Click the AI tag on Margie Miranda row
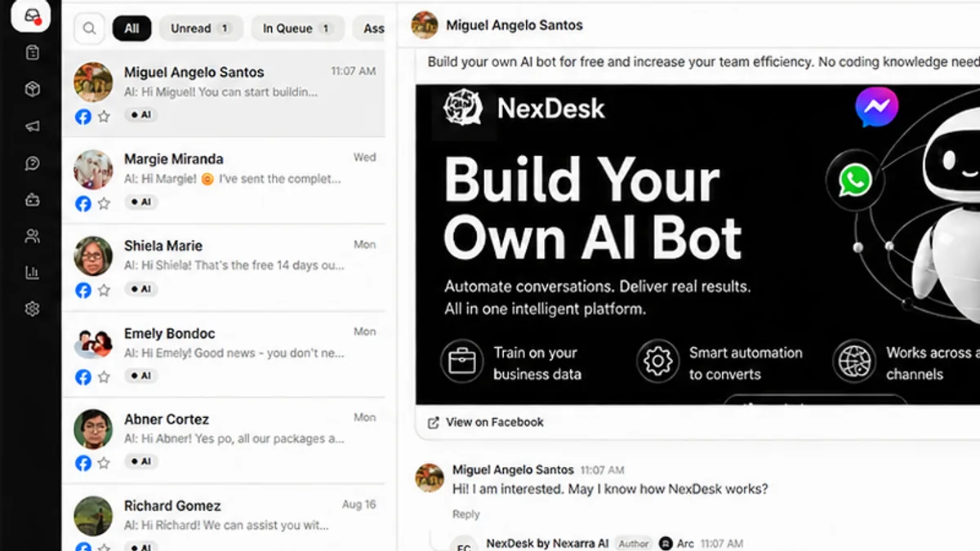980x551 pixels. click(x=140, y=202)
